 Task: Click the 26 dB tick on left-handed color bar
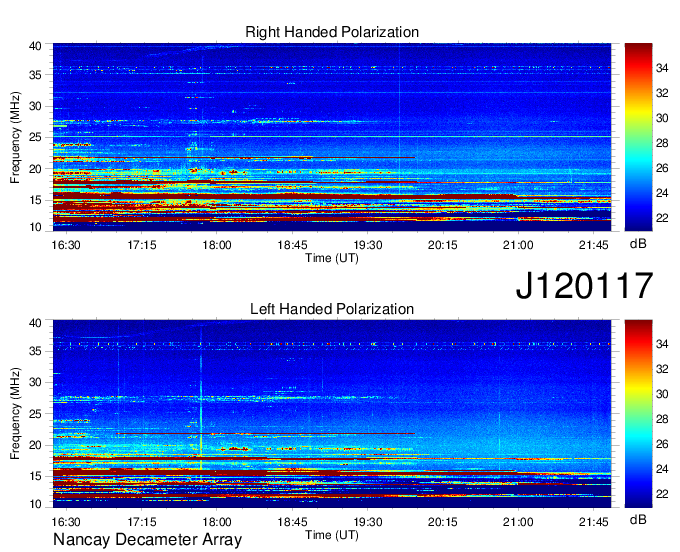(662, 444)
